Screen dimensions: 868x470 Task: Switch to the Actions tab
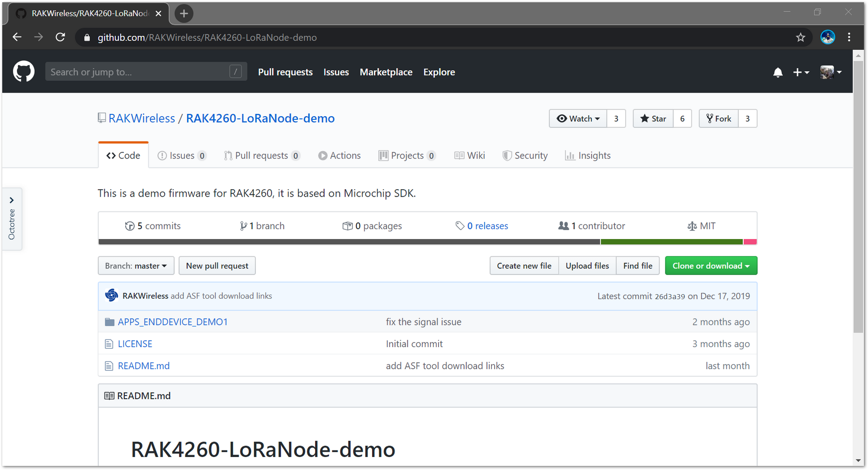(339, 155)
